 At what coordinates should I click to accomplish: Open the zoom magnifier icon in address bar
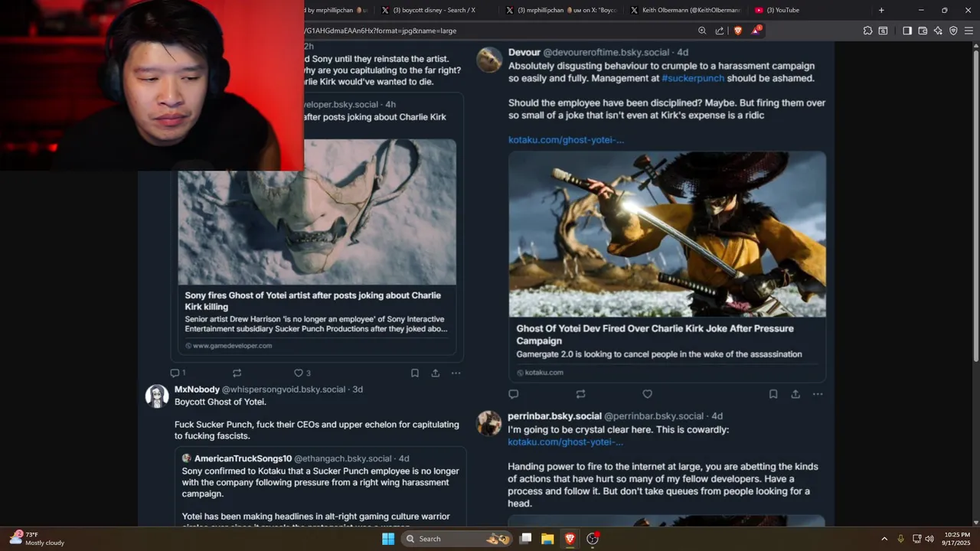coord(702,31)
